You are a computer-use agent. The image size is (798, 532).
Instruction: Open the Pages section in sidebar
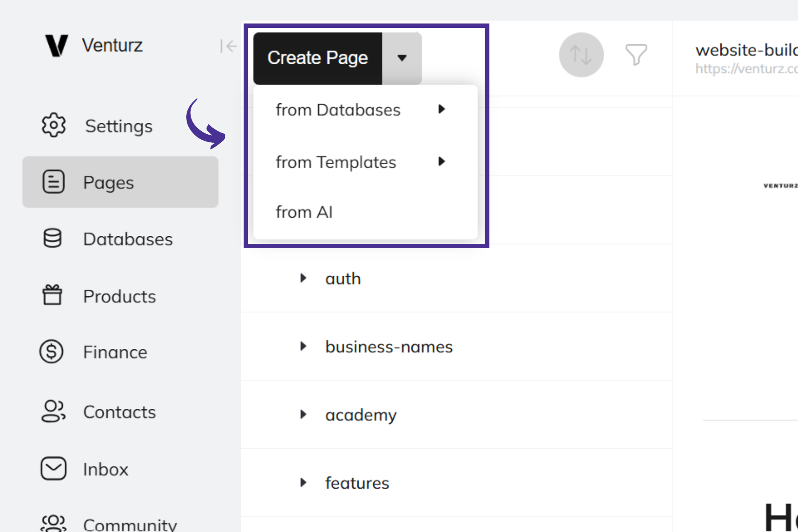pyautogui.click(x=120, y=182)
